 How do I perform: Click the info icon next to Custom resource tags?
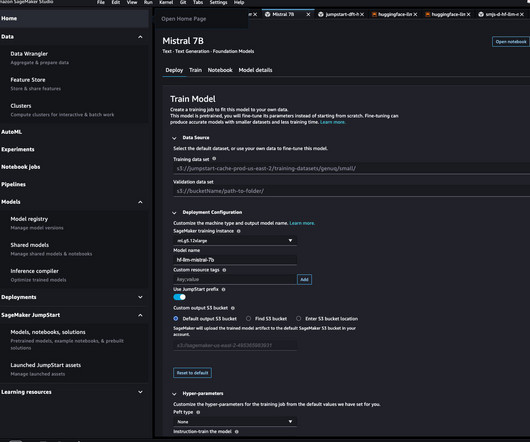click(224, 270)
